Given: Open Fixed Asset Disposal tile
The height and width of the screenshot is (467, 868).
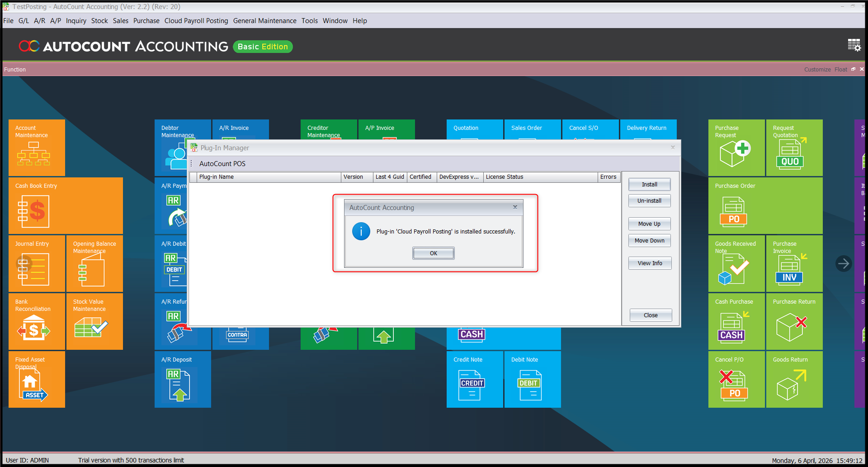Looking at the screenshot, I should pos(37,379).
